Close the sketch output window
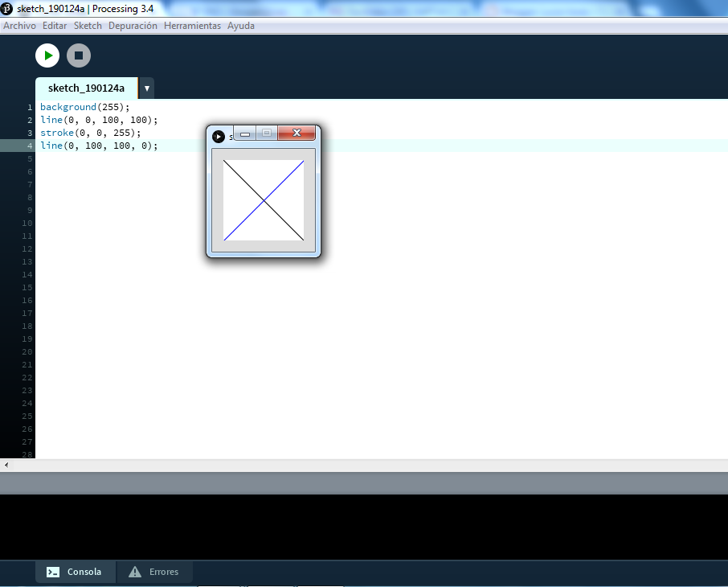Image resolution: width=728 pixels, height=587 pixels. [297, 133]
